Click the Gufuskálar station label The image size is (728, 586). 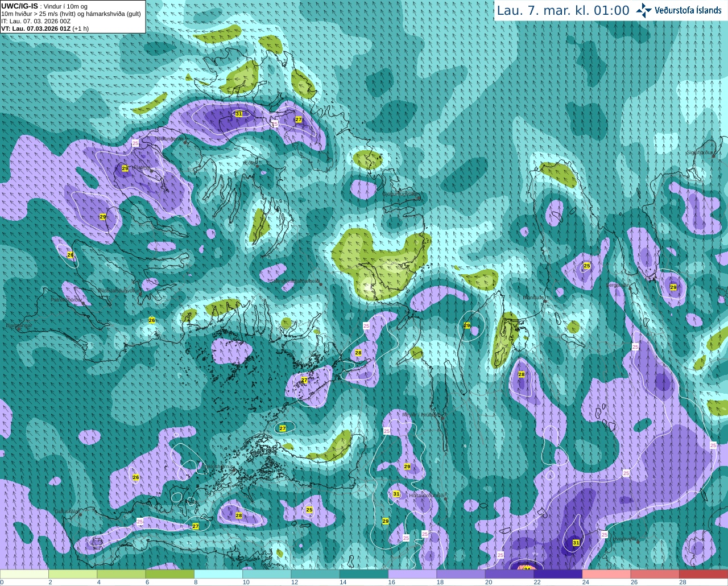tap(67, 511)
